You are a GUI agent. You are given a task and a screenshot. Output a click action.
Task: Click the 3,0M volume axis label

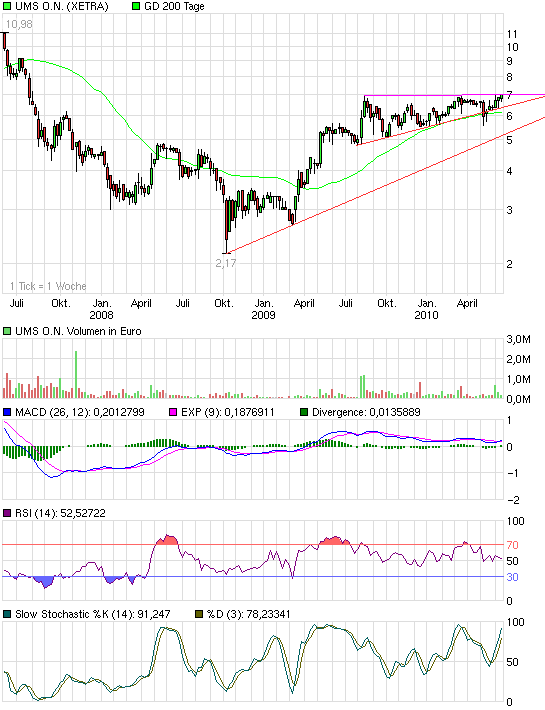click(x=518, y=339)
